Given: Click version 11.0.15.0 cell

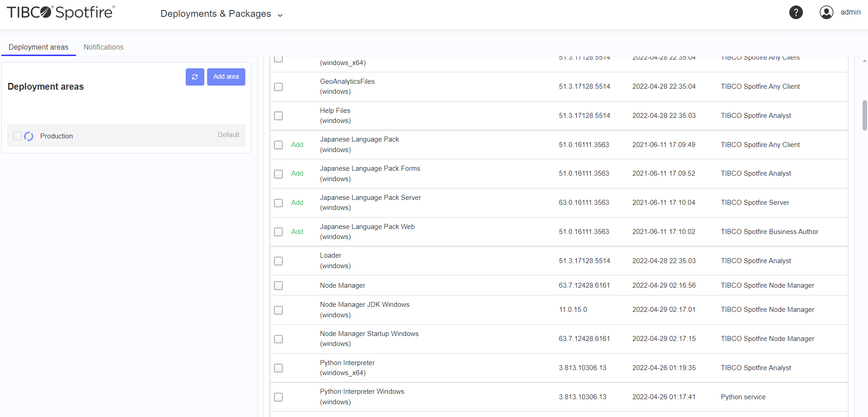Looking at the screenshot, I should click(573, 310).
